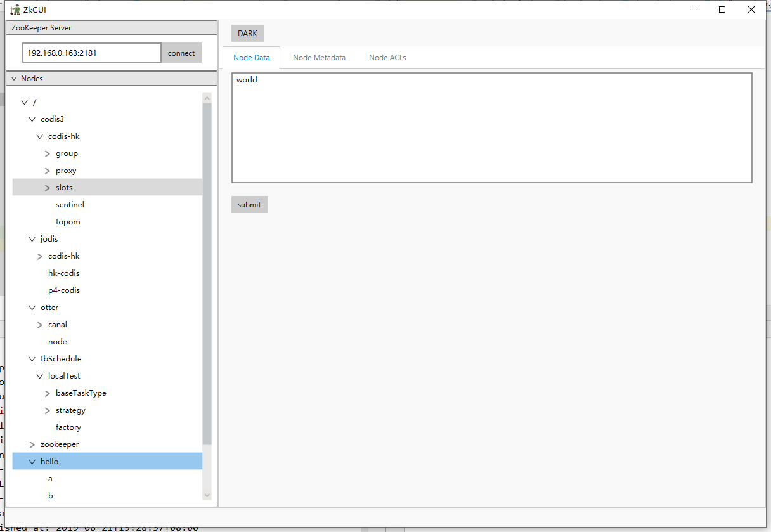Click the node tree scrollbar thumb
Screen dimensions: 771x532
[x=207, y=273]
